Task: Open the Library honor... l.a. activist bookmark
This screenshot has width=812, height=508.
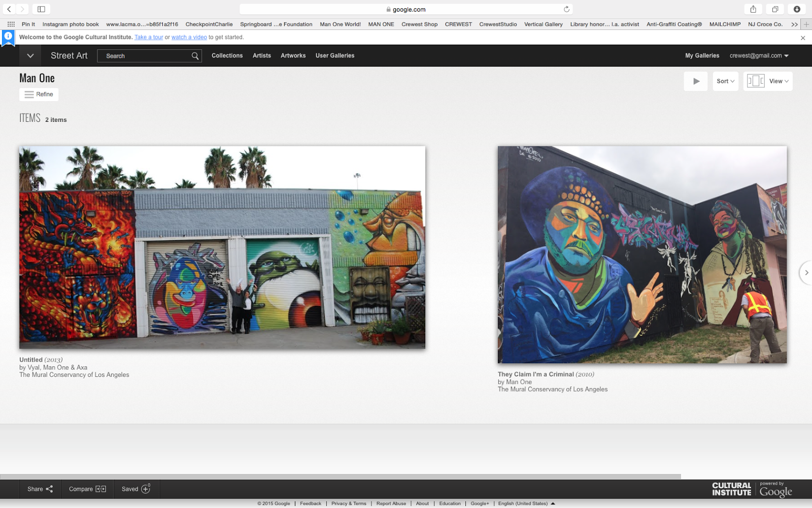Action: 604,24
